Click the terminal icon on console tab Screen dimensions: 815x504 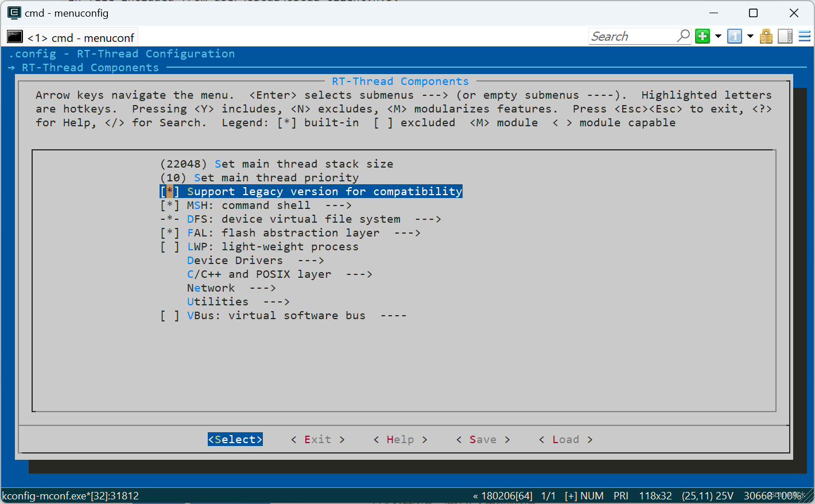point(15,37)
